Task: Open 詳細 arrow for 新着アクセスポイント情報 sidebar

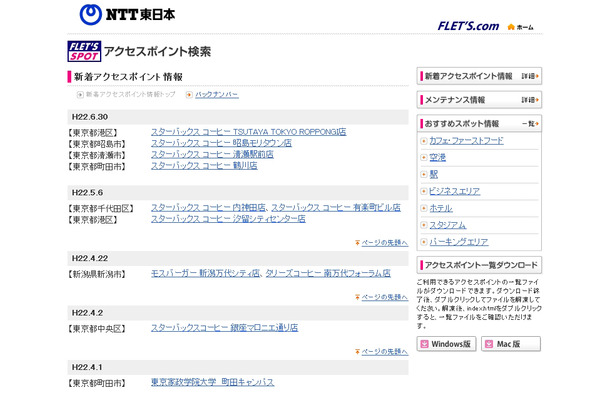Action: 530,76
